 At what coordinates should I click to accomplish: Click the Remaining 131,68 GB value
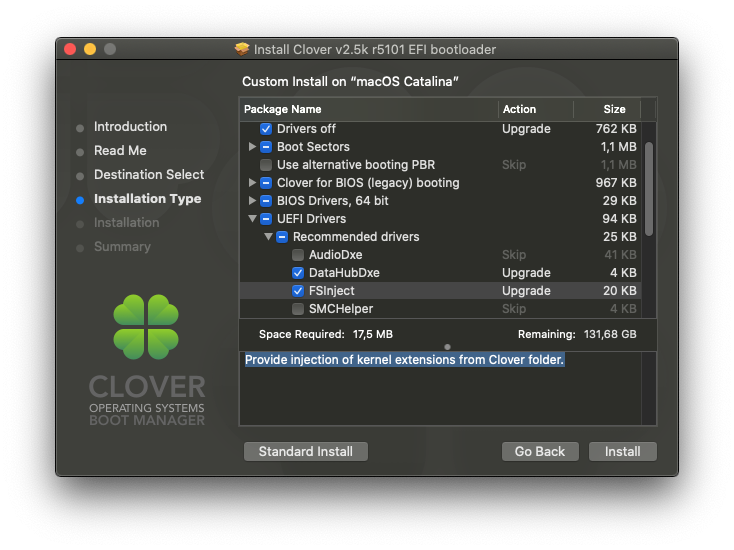tap(610, 334)
